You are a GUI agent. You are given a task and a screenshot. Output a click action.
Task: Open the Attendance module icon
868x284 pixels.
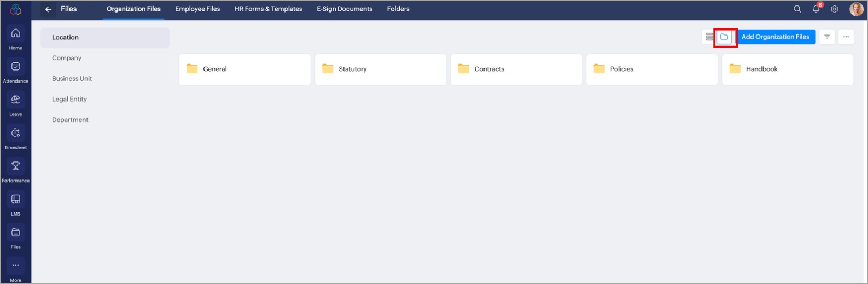click(15, 66)
